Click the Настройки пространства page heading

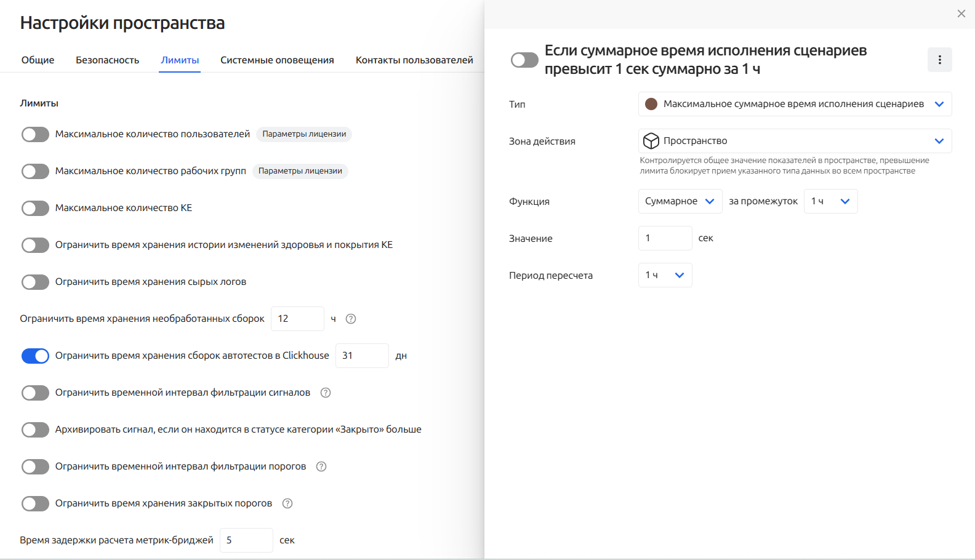[122, 23]
